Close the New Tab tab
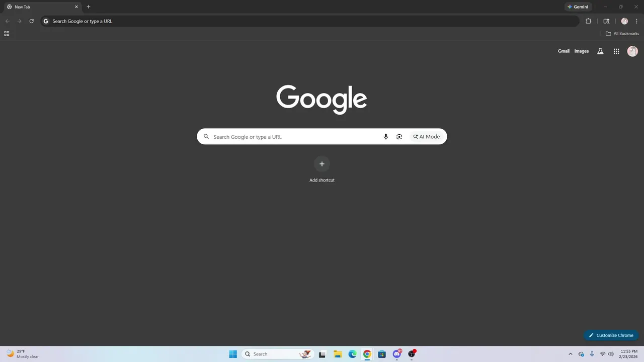This screenshot has height=362, width=644. point(76,7)
